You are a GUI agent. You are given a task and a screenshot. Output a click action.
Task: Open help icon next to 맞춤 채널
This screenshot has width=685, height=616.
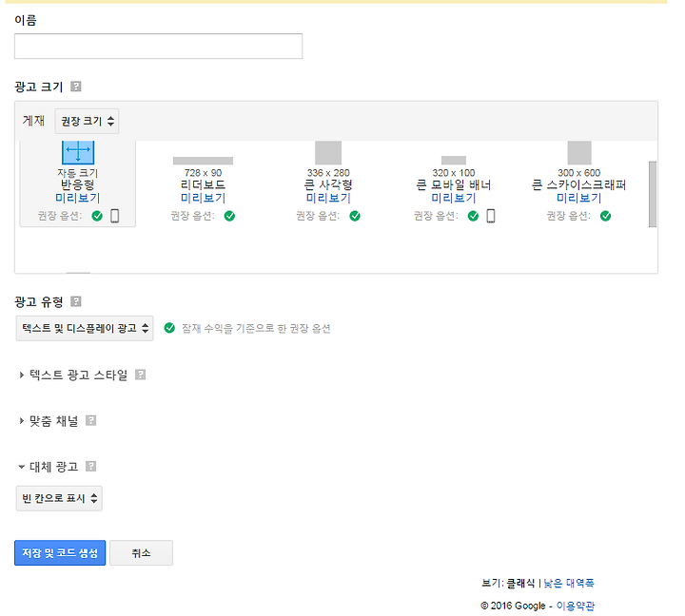coord(91,420)
